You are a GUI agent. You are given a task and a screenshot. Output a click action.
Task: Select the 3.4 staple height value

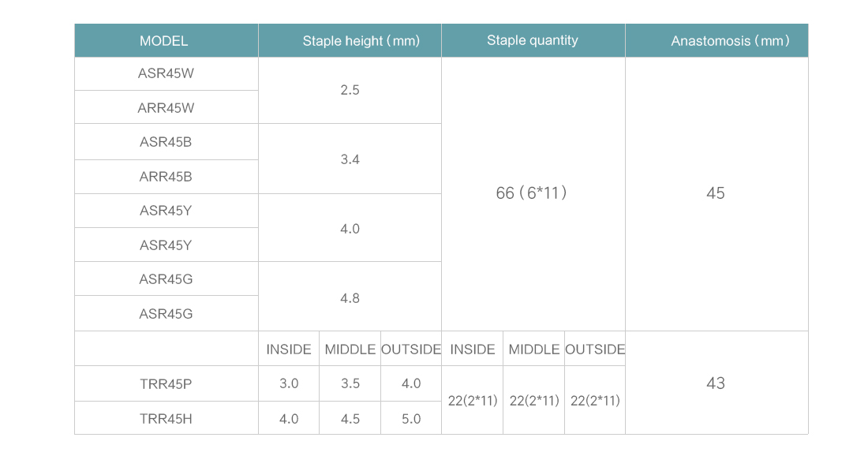click(x=350, y=159)
